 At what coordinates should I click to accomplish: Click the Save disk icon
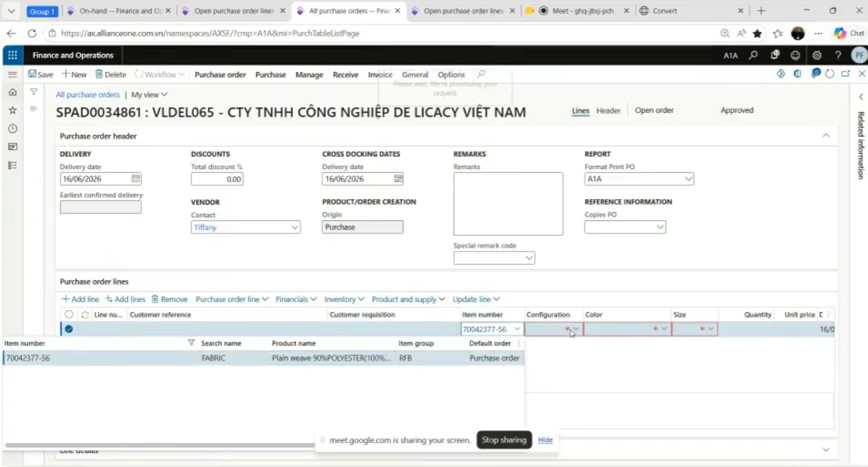tap(41, 74)
